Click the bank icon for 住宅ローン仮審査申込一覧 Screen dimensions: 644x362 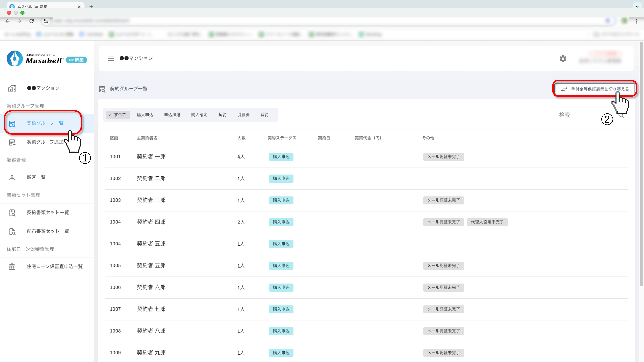click(x=12, y=267)
